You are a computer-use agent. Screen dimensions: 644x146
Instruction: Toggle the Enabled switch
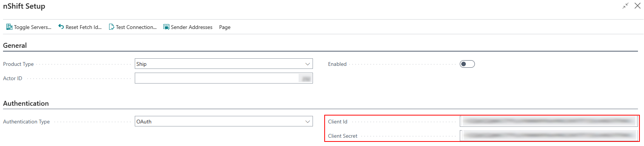coord(467,64)
